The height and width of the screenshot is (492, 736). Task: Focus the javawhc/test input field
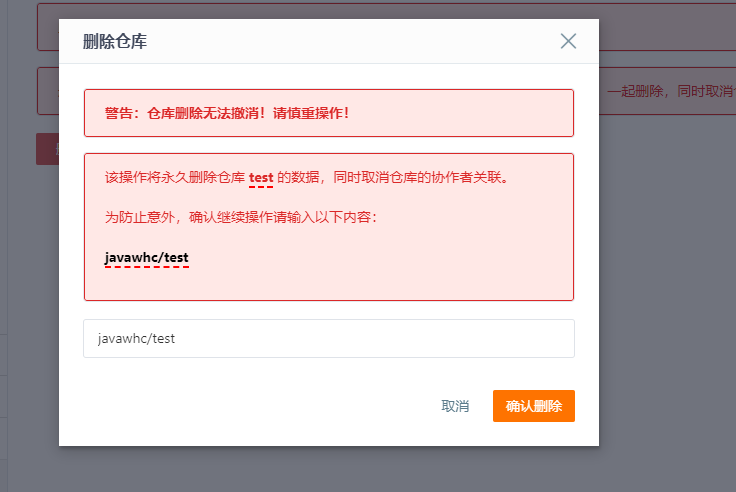[329, 338]
